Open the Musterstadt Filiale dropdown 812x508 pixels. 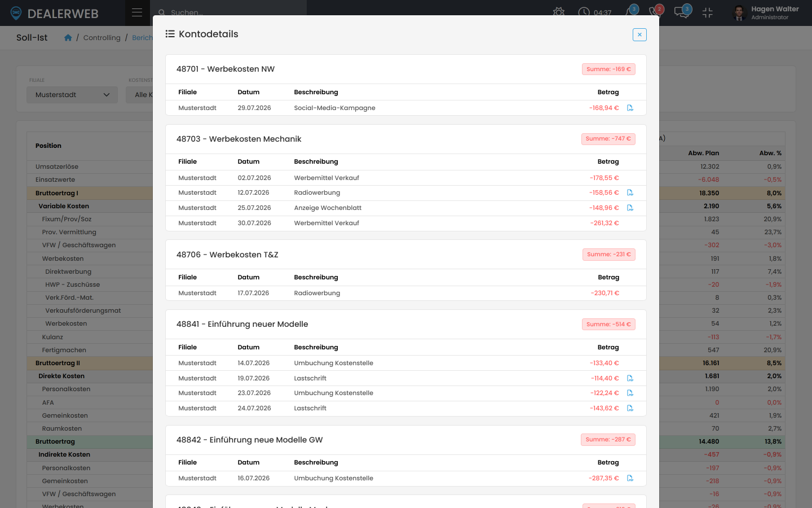click(x=72, y=95)
